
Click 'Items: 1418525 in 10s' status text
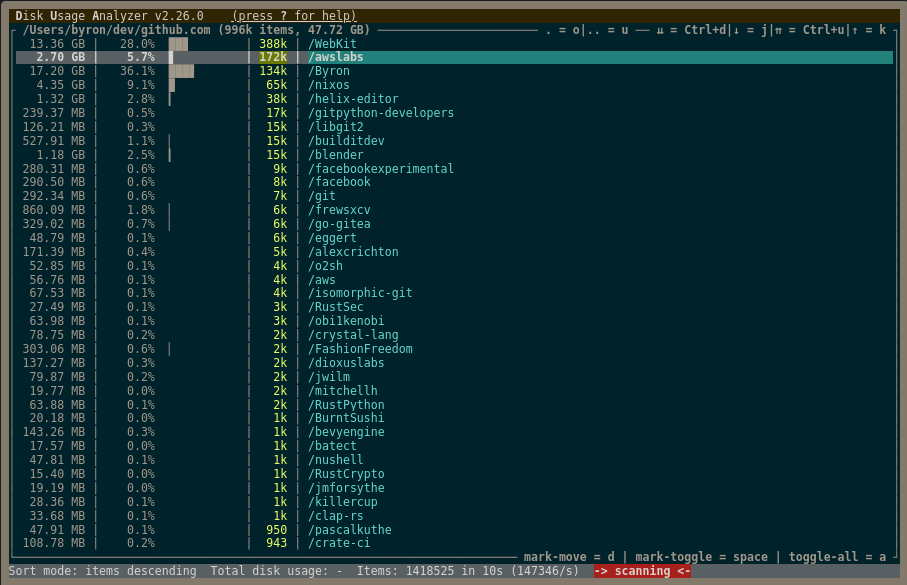point(430,571)
